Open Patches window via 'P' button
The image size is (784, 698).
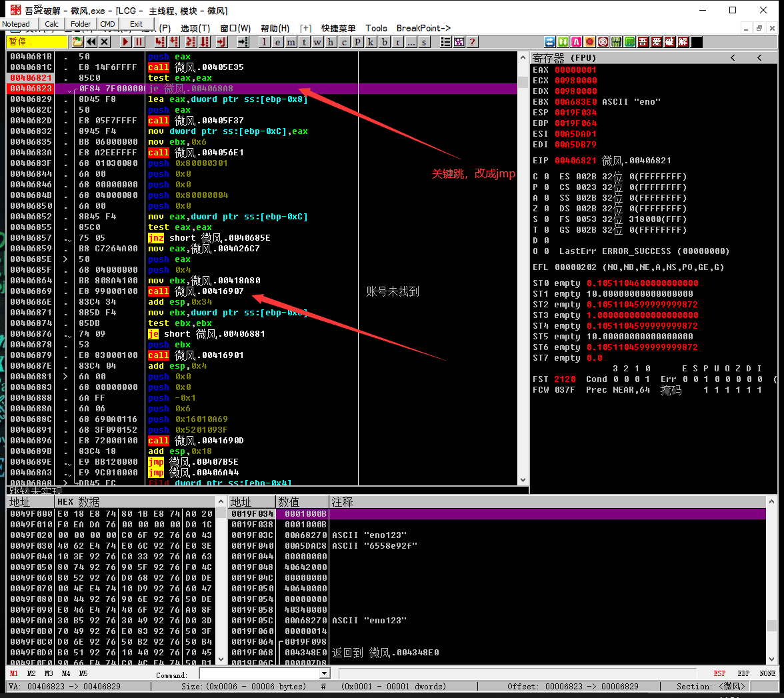[357, 42]
